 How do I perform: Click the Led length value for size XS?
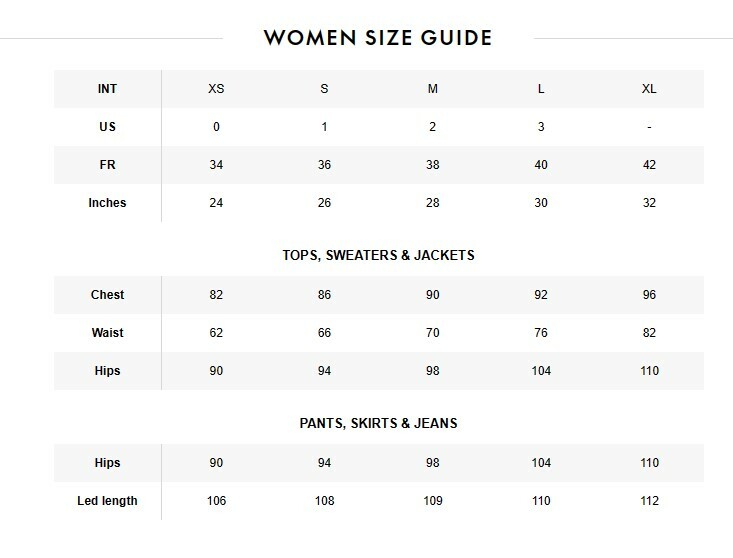(x=216, y=500)
